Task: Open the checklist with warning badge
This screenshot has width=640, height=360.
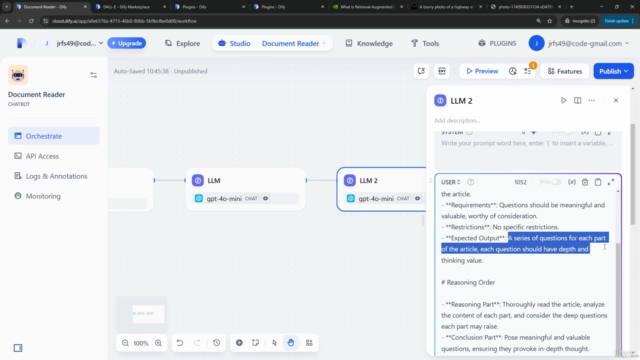Action: tap(528, 71)
